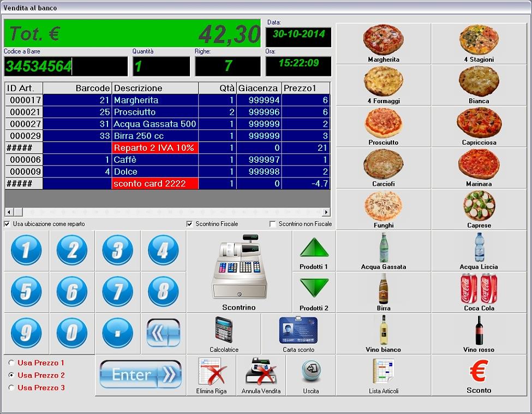
Task: Go to Prodotti 2 with down arrow
Action: coord(314,288)
